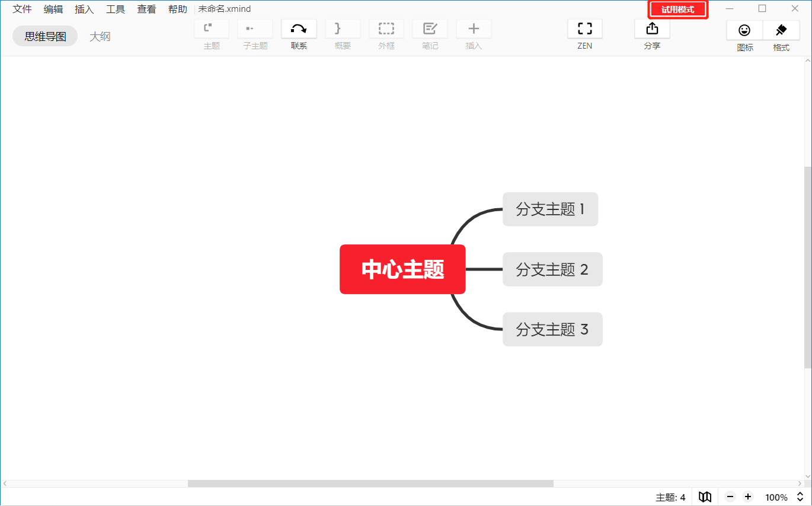Click the right arrow of horizontal scrollbar
The width and height of the screenshot is (812, 506).
(x=800, y=483)
